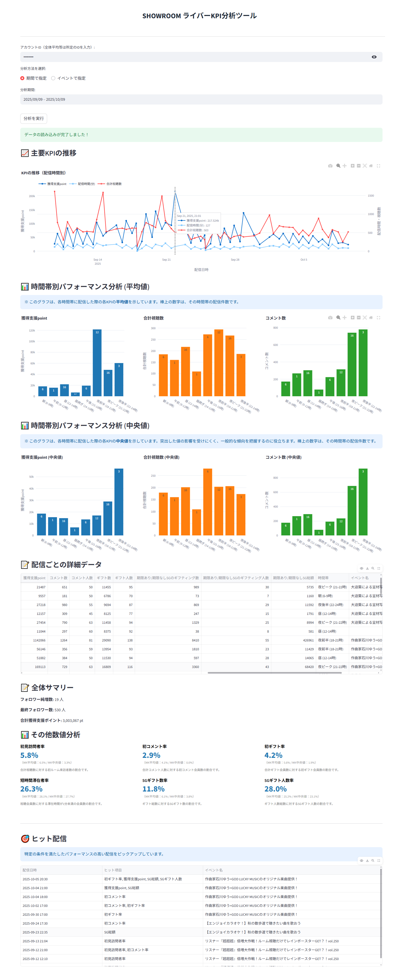Screen dimensions: 401x980
Task: Toggle 獲得支援point trace in chart legend
Action: [53, 184]
